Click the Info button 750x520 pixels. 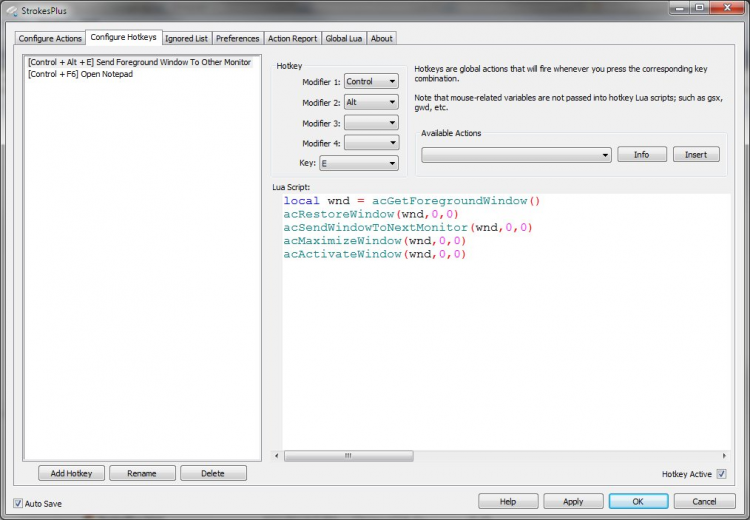pos(641,154)
